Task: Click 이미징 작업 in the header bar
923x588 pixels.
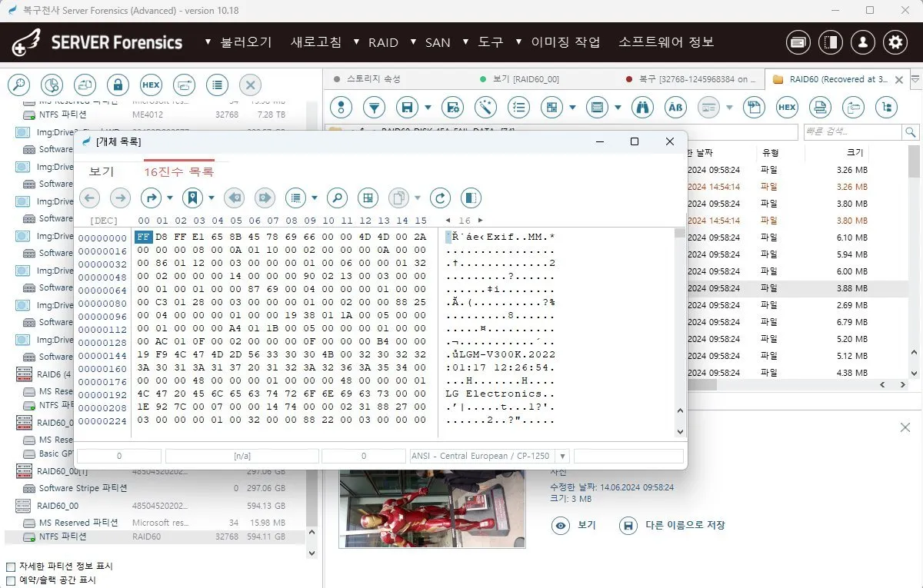Action: 565,42
